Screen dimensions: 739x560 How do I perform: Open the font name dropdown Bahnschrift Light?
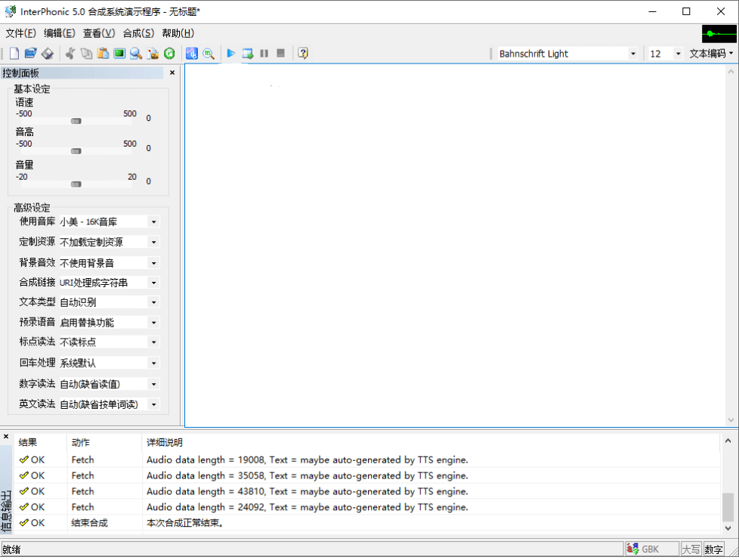[x=633, y=54]
